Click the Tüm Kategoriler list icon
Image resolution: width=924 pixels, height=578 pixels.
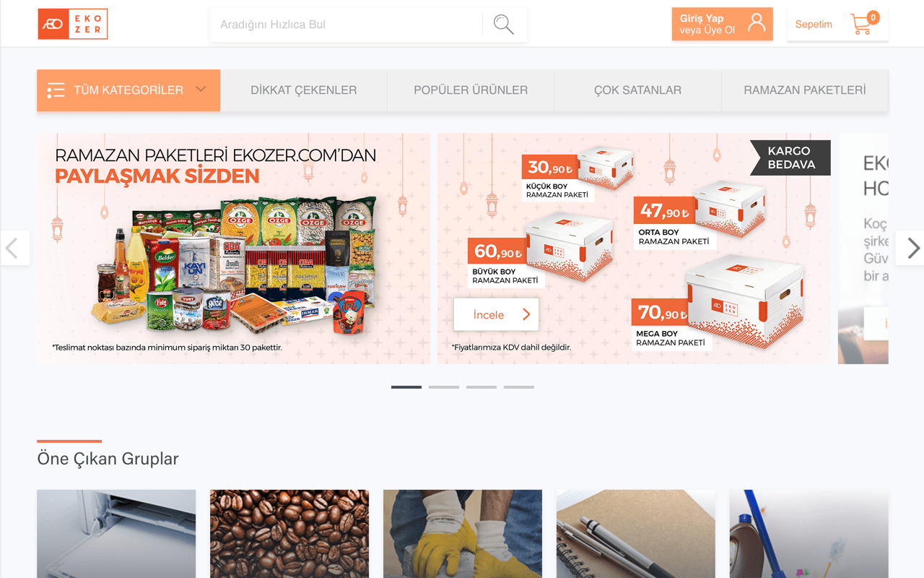[56, 90]
